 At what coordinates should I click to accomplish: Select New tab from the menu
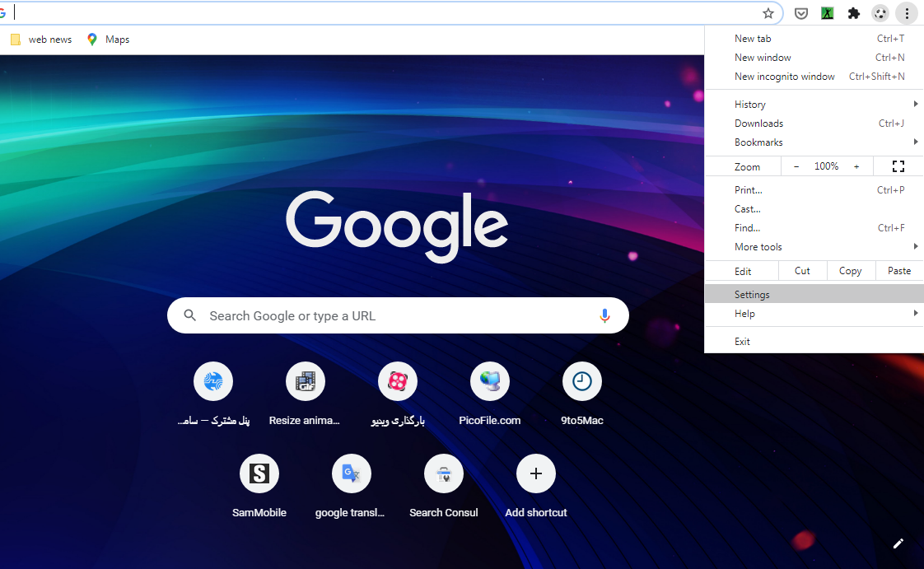(814, 38)
